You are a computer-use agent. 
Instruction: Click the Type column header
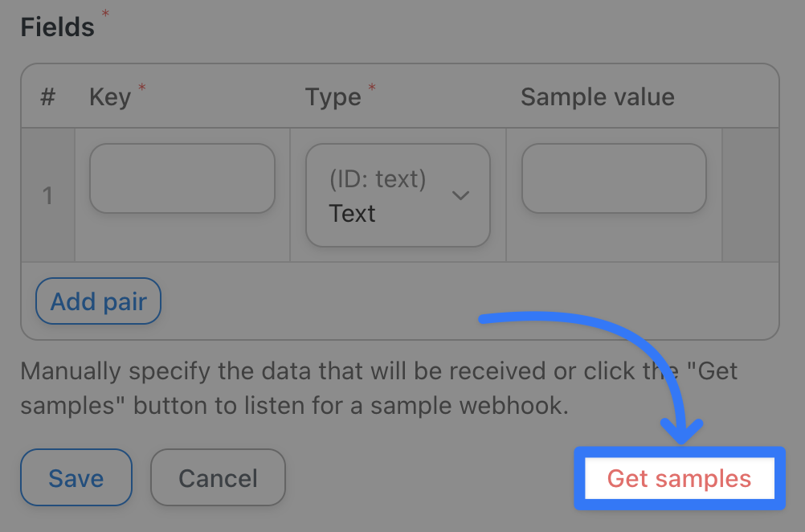(x=333, y=97)
